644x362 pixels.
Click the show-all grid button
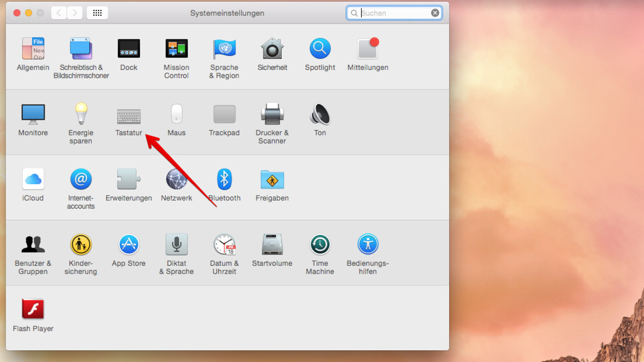tap(97, 13)
